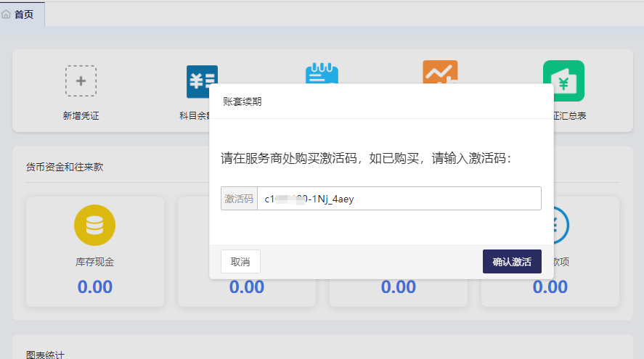Click the 库存现金 yellow coin icon

pyautogui.click(x=95, y=226)
